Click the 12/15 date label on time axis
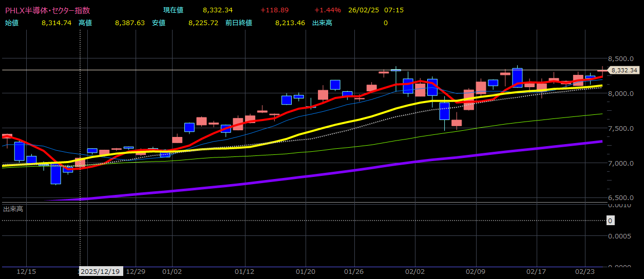Screen dimensions: 644x279 point(27,271)
